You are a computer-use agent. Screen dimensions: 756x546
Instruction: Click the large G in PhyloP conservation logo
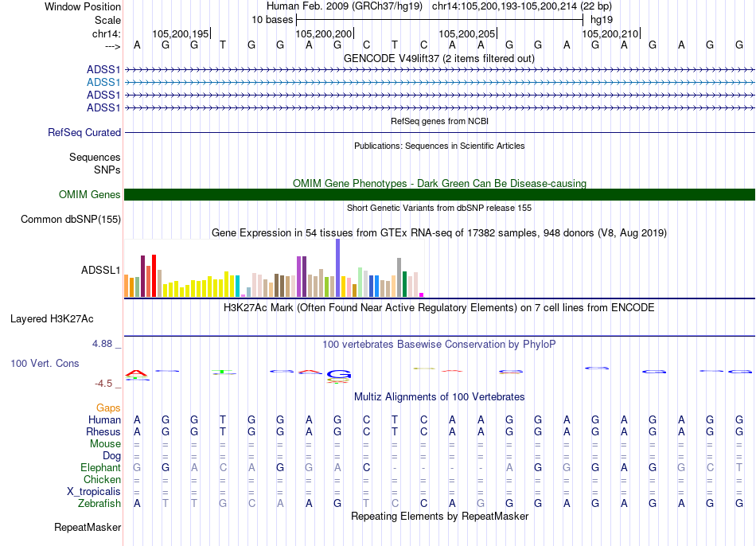[x=338, y=374]
